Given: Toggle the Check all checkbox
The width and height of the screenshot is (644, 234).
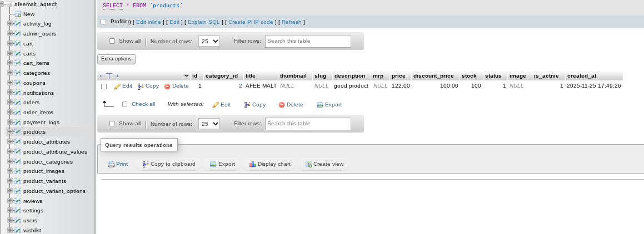Looking at the screenshot, I should tap(124, 104).
